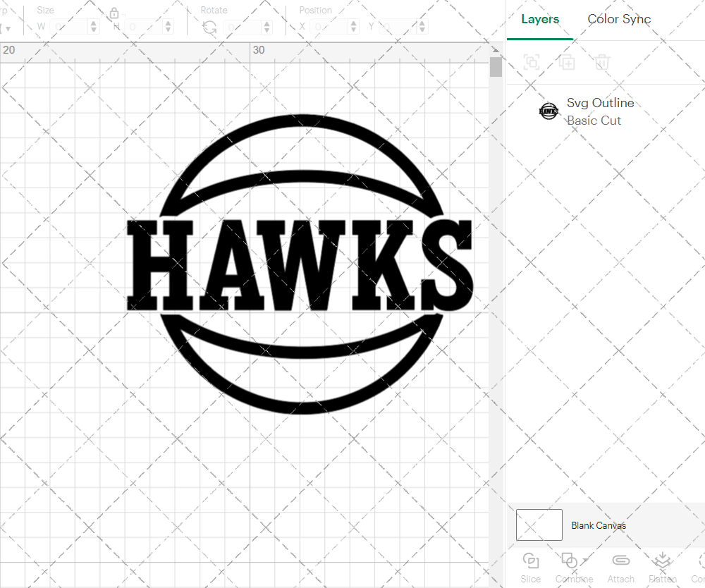Click the Width size input field

click(x=70, y=25)
